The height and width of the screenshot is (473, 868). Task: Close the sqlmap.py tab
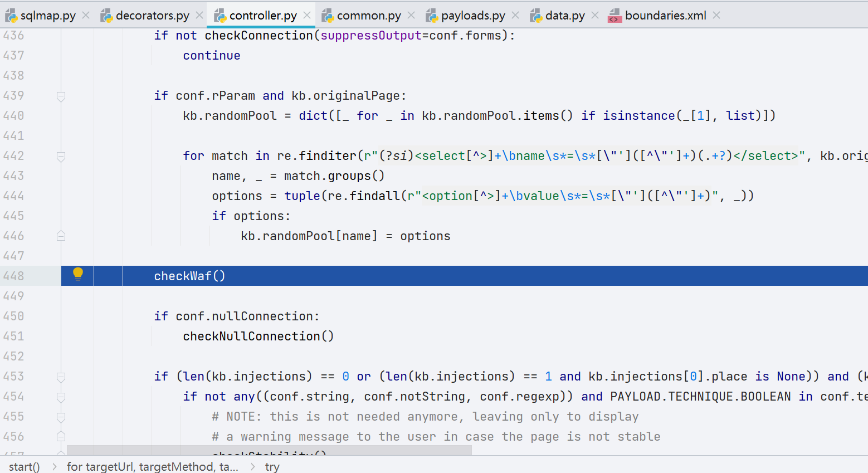[86, 16]
